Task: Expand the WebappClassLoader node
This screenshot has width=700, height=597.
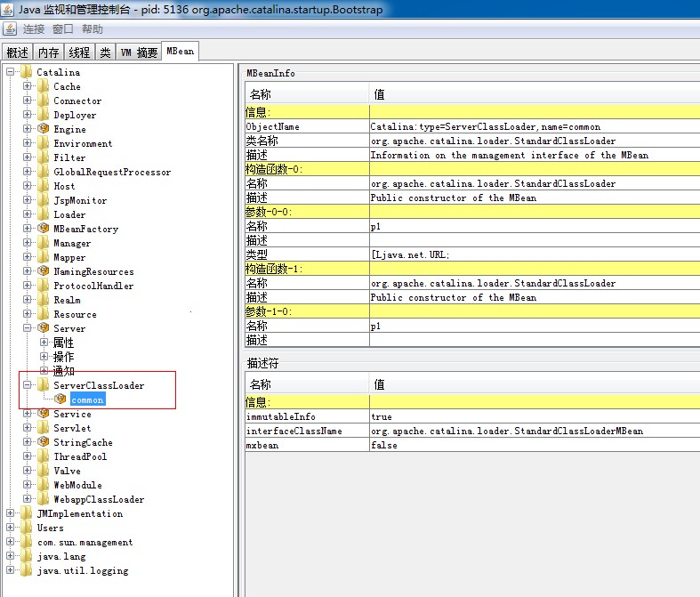Action: (x=28, y=499)
